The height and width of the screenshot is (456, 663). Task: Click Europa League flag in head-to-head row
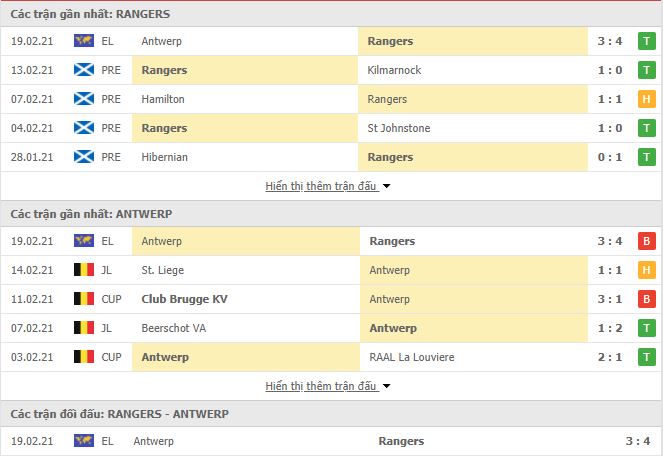click(x=84, y=441)
